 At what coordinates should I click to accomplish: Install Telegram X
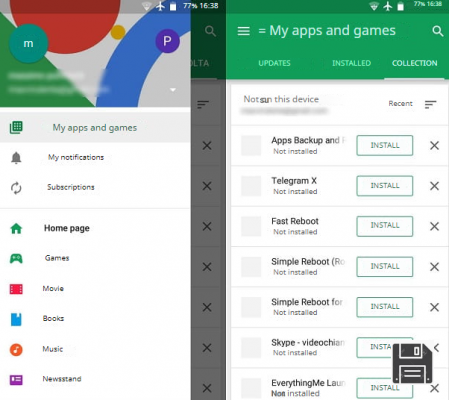(385, 186)
